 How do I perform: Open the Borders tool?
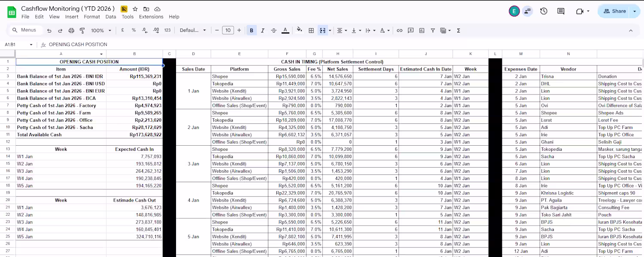(x=311, y=31)
